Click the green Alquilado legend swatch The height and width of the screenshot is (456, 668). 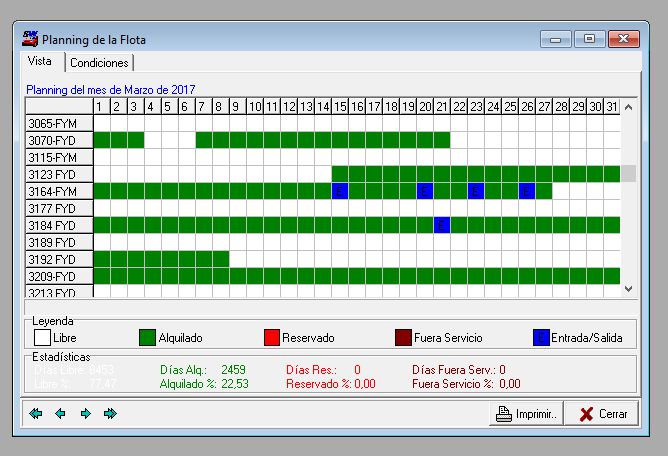click(x=147, y=338)
